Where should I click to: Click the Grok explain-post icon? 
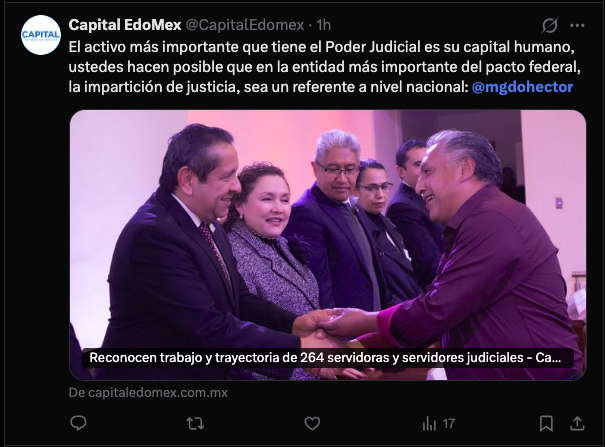click(x=549, y=25)
